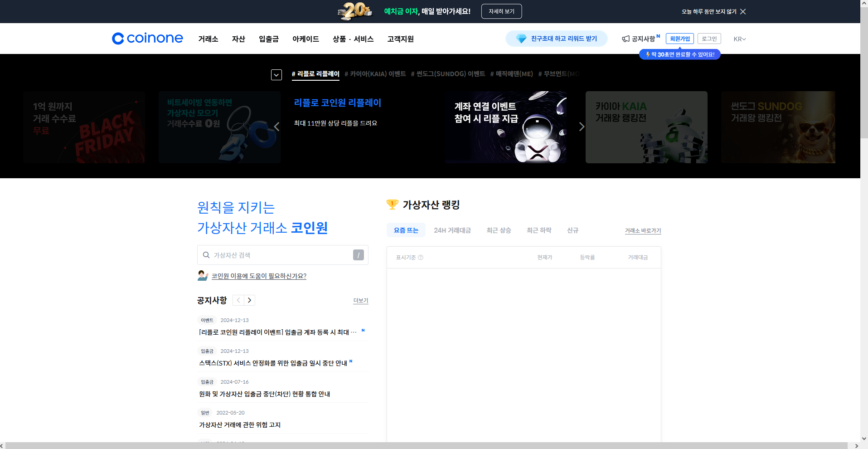Screen dimensions: 868x449
Task: Click the support agent avatar icon
Action: (203, 276)
